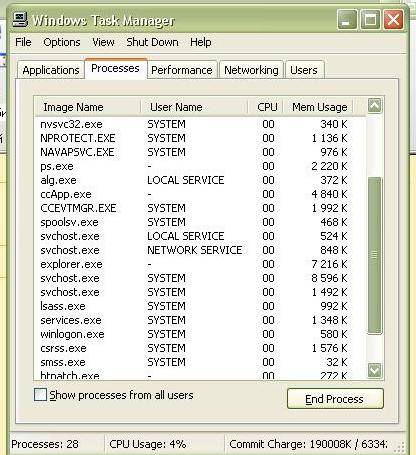Select the winlogon.exe process
The image size is (416, 455).
tap(200, 334)
